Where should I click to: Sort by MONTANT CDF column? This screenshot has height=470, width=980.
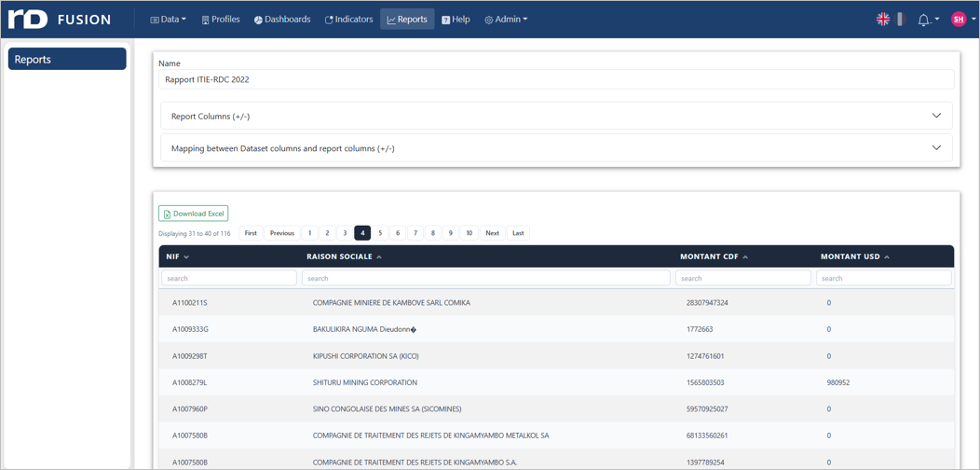pyautogui.click(x=715, y=256)
